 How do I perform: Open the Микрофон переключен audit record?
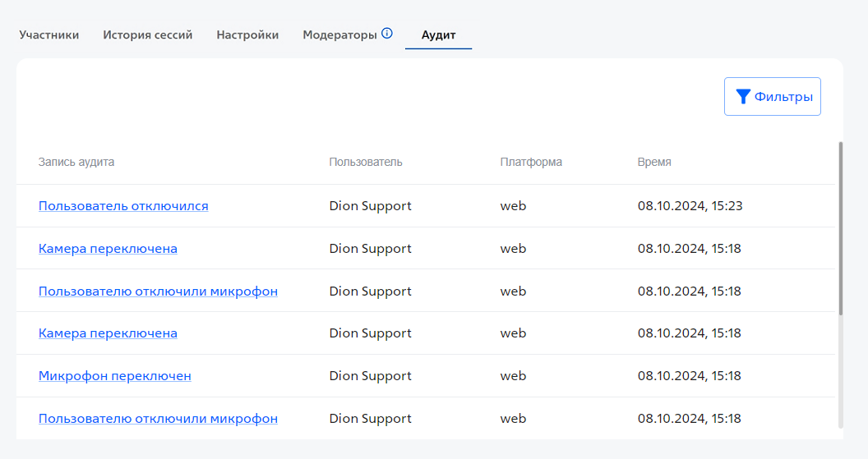pos(114,376)
